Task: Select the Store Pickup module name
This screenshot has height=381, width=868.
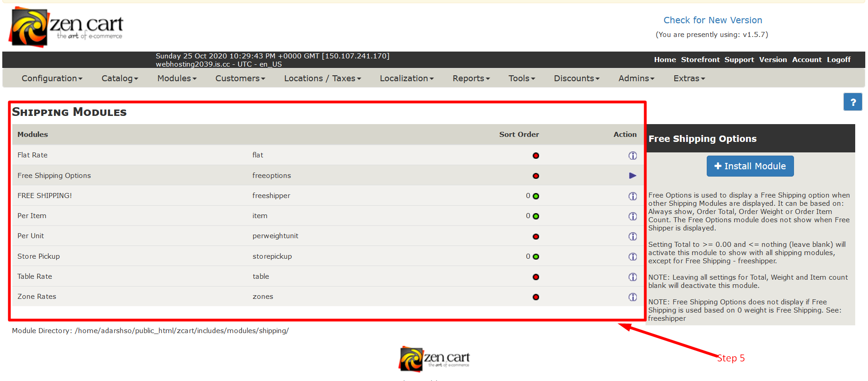Action: pos(38,256)
